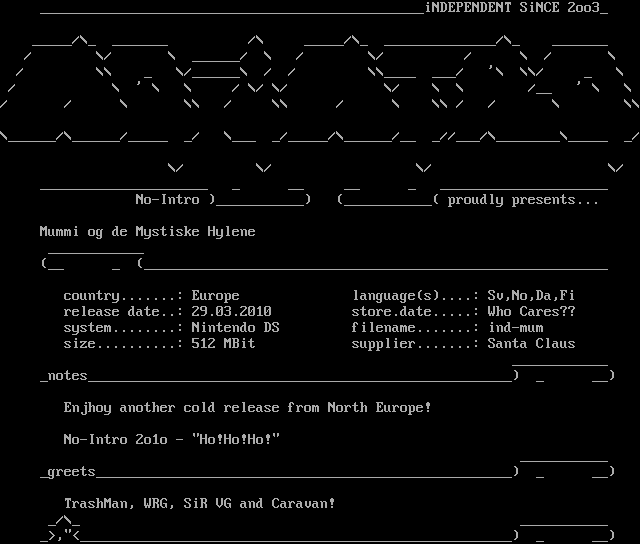
Task: Click the 'supplier' field label
Action: click(384, 344)
